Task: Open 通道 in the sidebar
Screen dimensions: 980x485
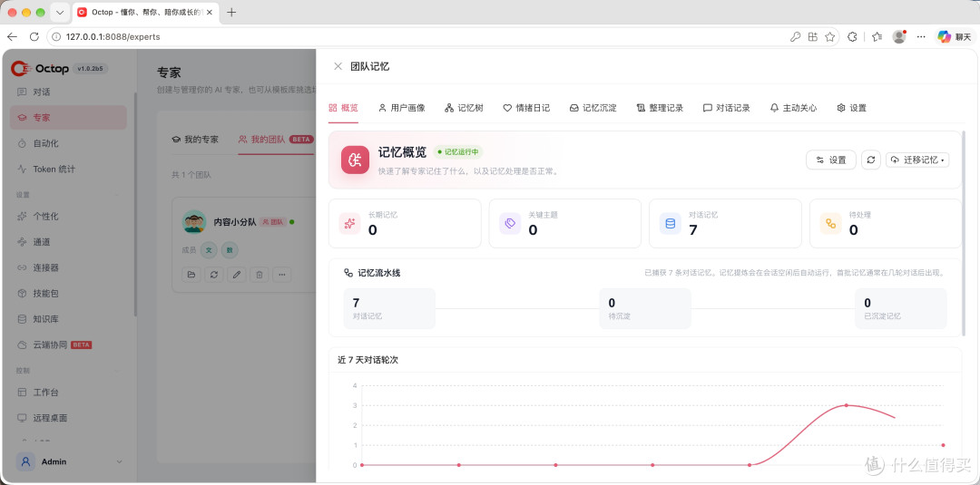Action: pos(68,241)
